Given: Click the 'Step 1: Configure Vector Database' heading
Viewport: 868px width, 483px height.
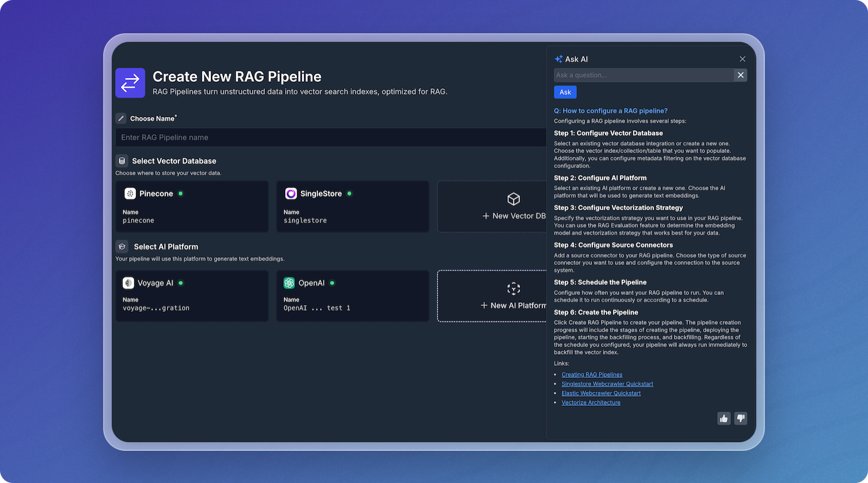Looking at the screenshot, I should click(x=609, y=133).
